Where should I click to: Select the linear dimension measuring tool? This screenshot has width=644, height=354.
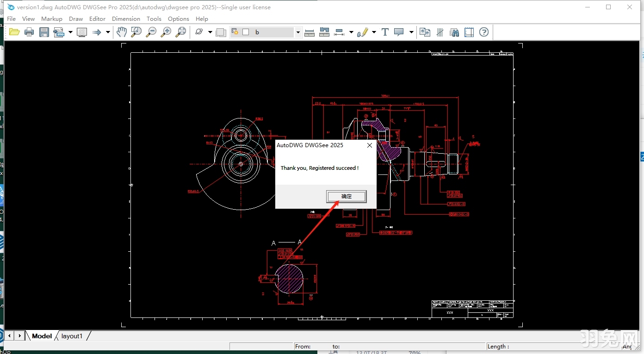click(x=339, y=32)
